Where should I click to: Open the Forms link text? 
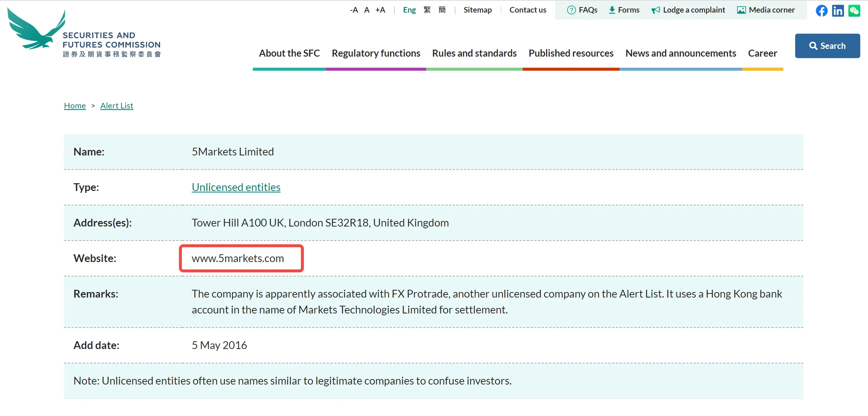coord(629,10)
